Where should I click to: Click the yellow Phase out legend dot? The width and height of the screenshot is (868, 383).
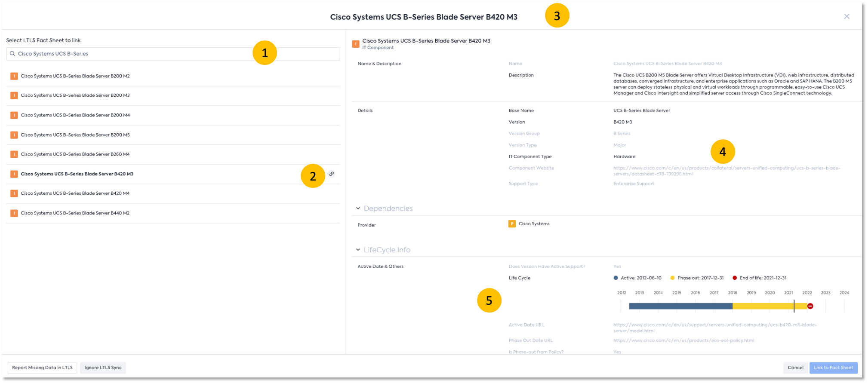672,278
